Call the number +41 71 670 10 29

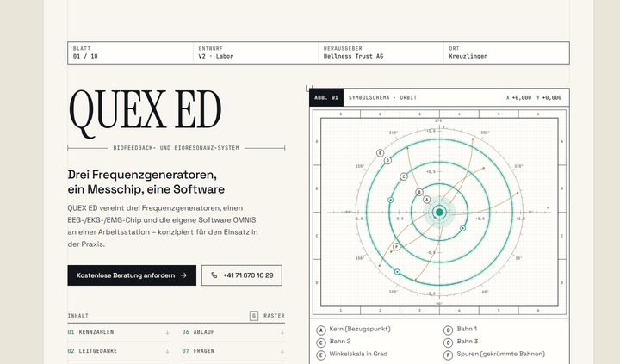pos(242,275)
